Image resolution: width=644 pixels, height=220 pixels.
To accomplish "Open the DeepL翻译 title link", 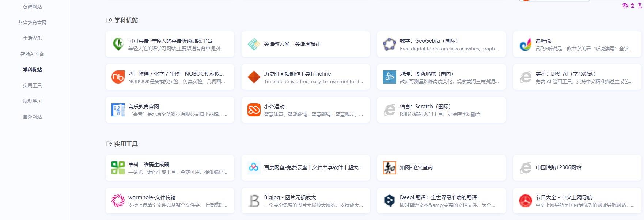I will coord(438,197).
